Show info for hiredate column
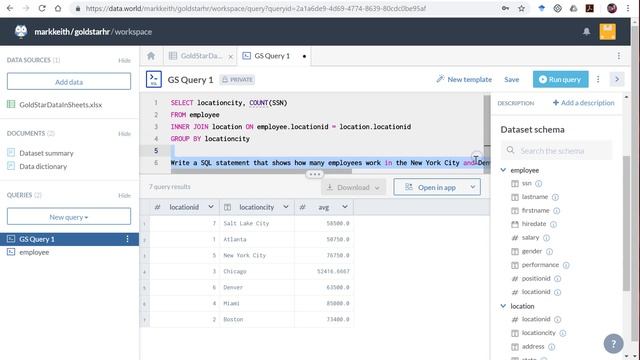 (x=553, y=224)
